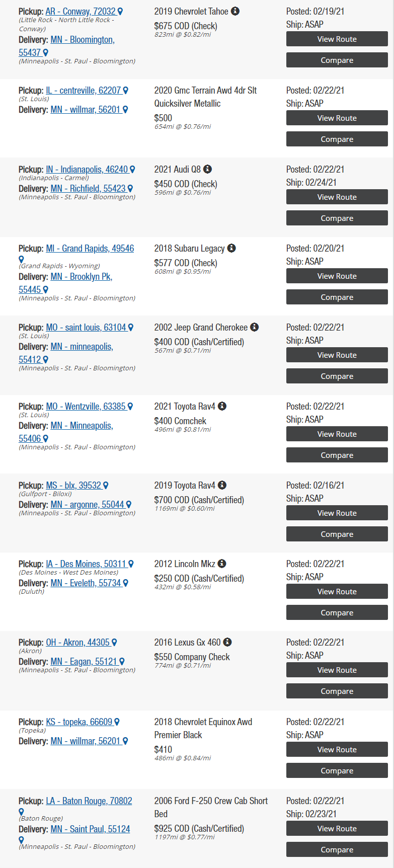Open pickup link IL - centreville, 62207
The height and width of the screenshot is (868, 394).
(x=84, y=91)
